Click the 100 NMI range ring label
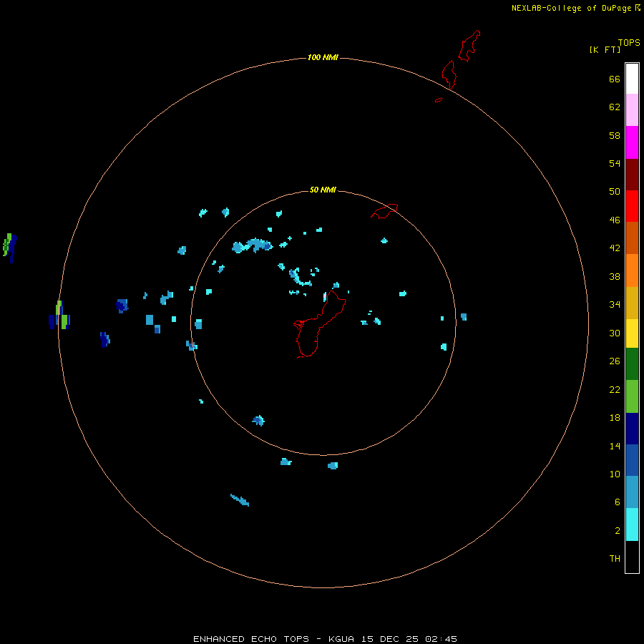 pyautogui.click(x=323, y=57)
